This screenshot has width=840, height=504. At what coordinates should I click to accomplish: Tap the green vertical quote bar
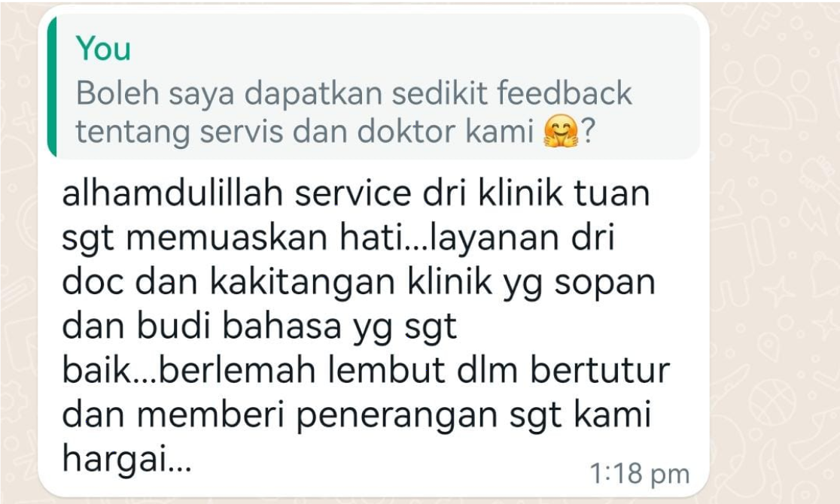51,87
